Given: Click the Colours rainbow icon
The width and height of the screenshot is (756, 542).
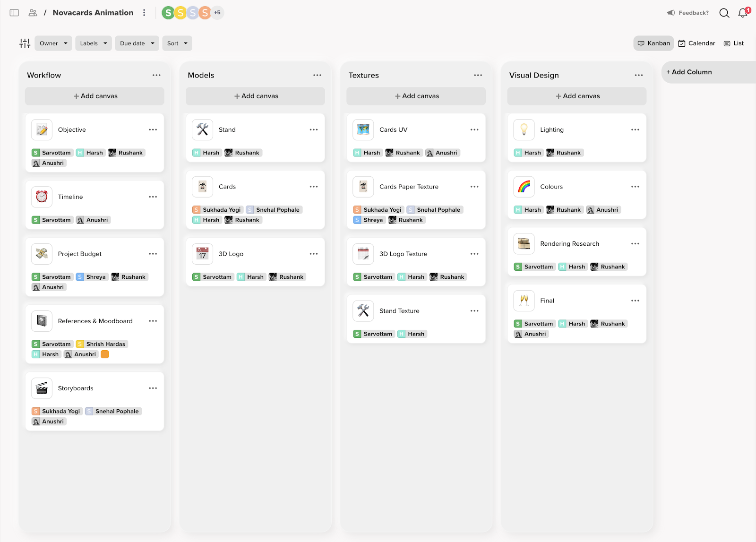Looking at the screenshot, I should pos(524,187).
